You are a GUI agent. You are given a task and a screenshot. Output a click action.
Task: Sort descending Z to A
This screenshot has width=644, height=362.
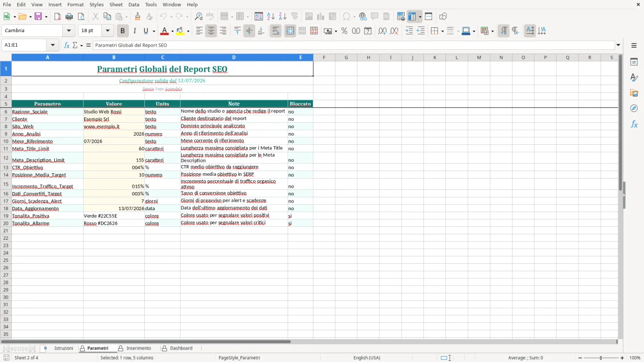click(x=282, y=17)
